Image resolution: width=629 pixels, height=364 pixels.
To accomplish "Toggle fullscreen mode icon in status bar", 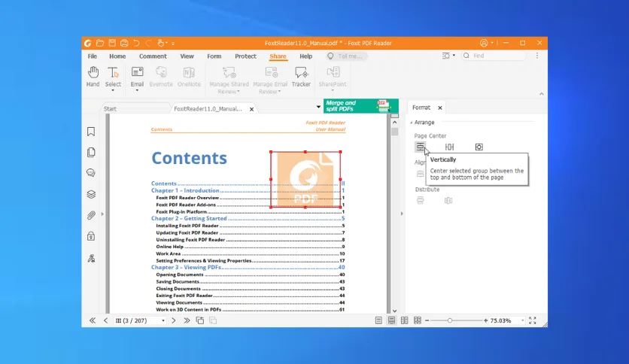I will pyautogui.click(x=533, y=320).
